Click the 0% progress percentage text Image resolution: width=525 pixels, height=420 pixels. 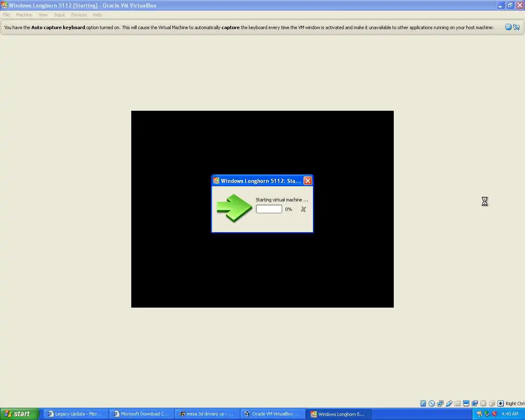[x=289, y=209]
